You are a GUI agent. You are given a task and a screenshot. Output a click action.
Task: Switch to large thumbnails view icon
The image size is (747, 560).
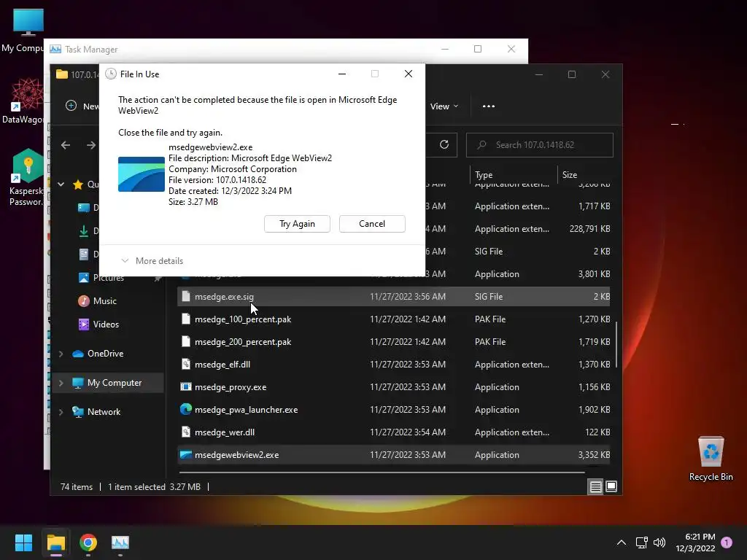tap(611, 486)
